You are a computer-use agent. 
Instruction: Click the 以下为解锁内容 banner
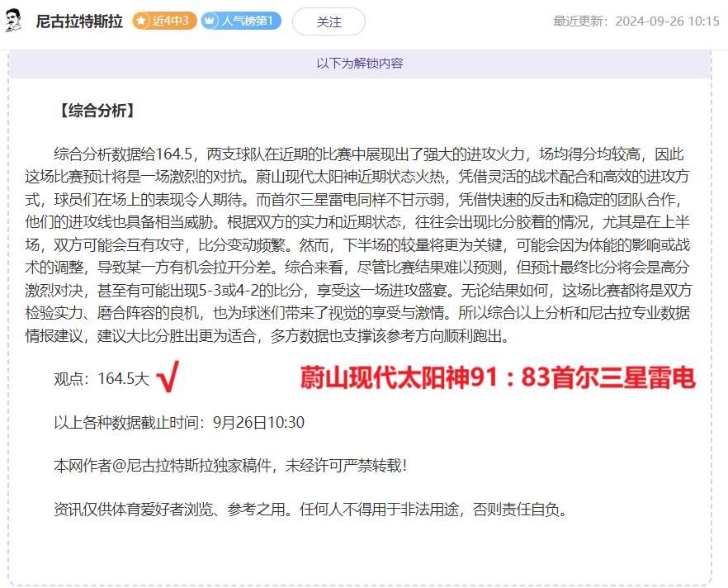[x=360, y=63]
